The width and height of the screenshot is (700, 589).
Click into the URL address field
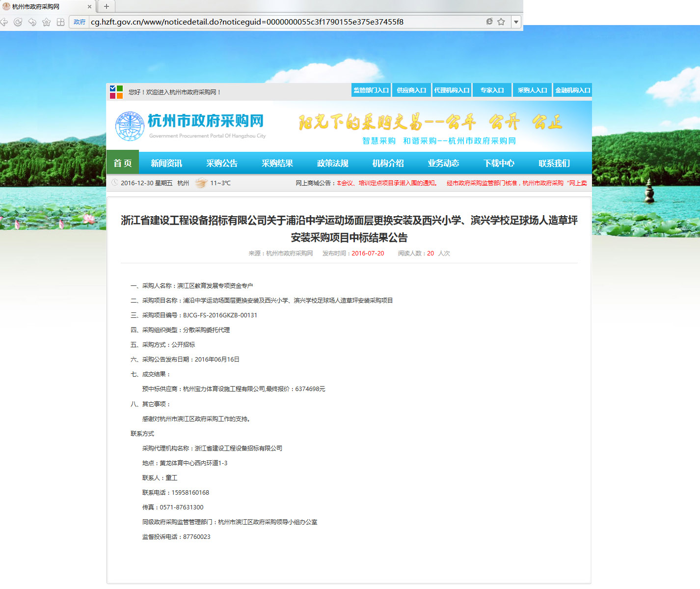click(x=285, y=22)
